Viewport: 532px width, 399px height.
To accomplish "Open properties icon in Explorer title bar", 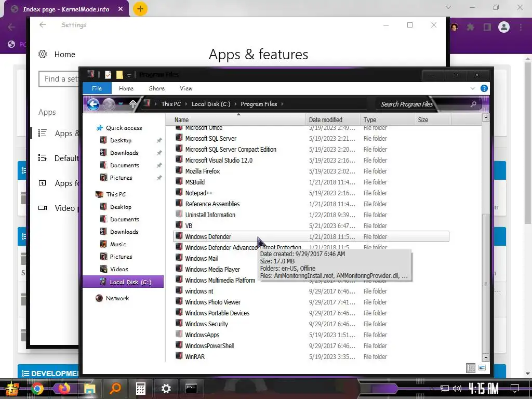I will [108, 75].
